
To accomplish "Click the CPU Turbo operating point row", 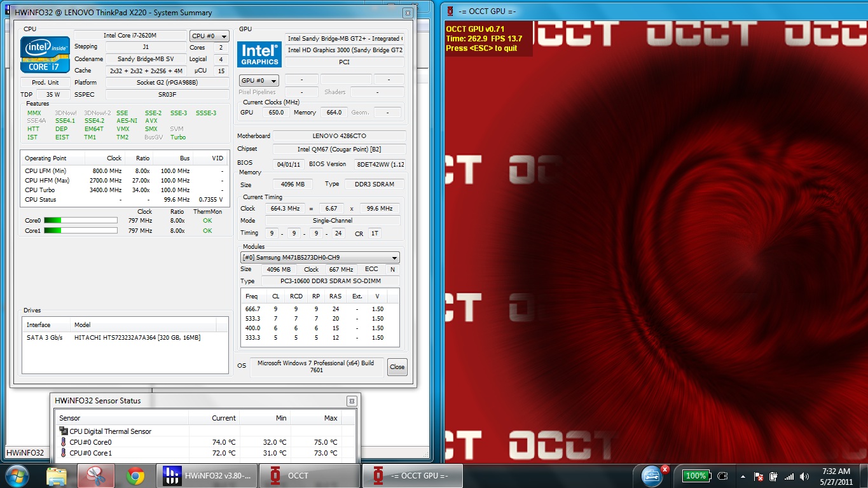I will tap(124, 190).
